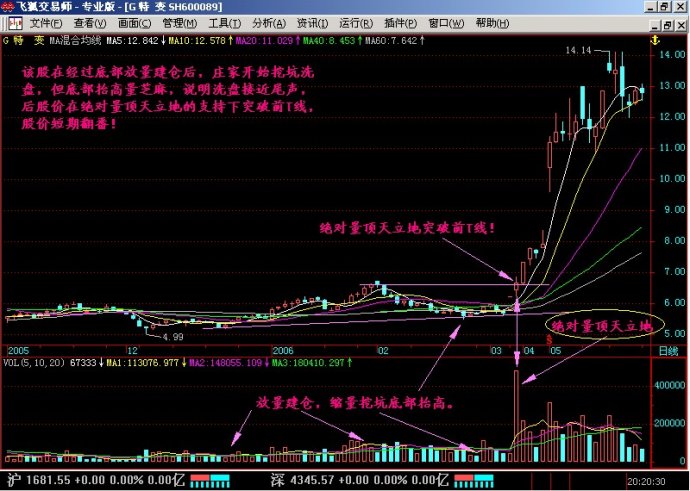Click the MA60:7.642 value
The width and height of the screenshot is (690, 491).
tap(391, 41)
